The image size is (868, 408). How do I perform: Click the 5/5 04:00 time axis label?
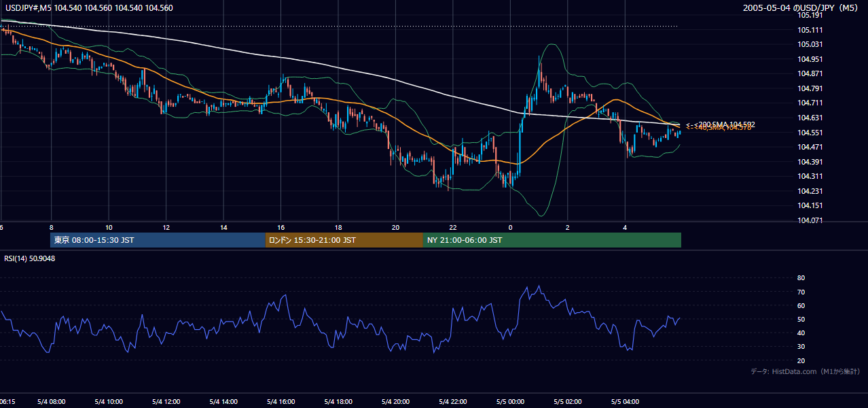625,402
